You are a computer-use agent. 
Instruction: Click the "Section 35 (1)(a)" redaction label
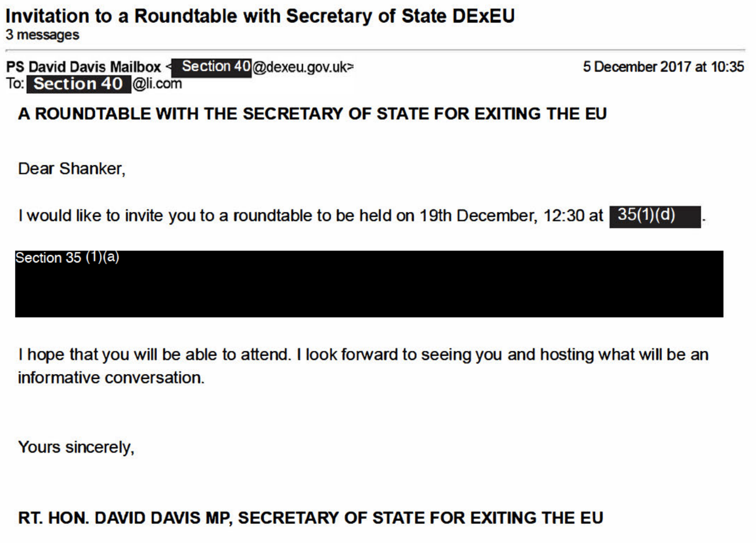[x=67, y=257]
